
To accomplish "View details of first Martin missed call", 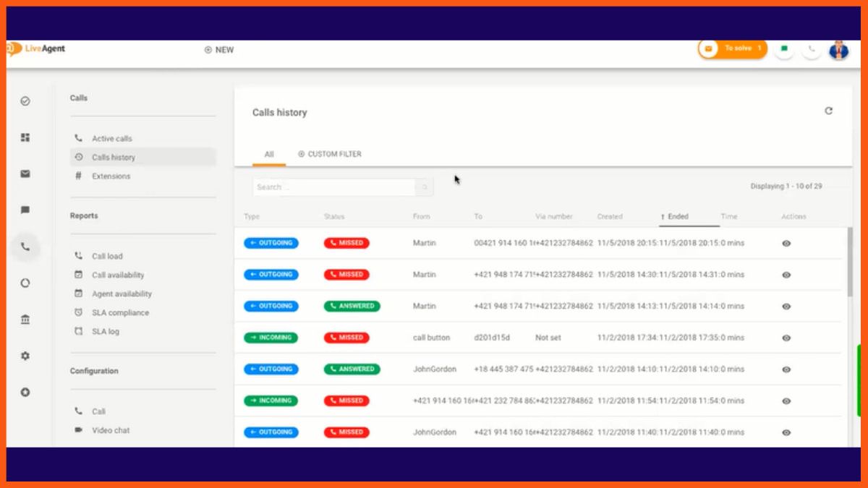I will pyautogui.click(x=786, y=244).
